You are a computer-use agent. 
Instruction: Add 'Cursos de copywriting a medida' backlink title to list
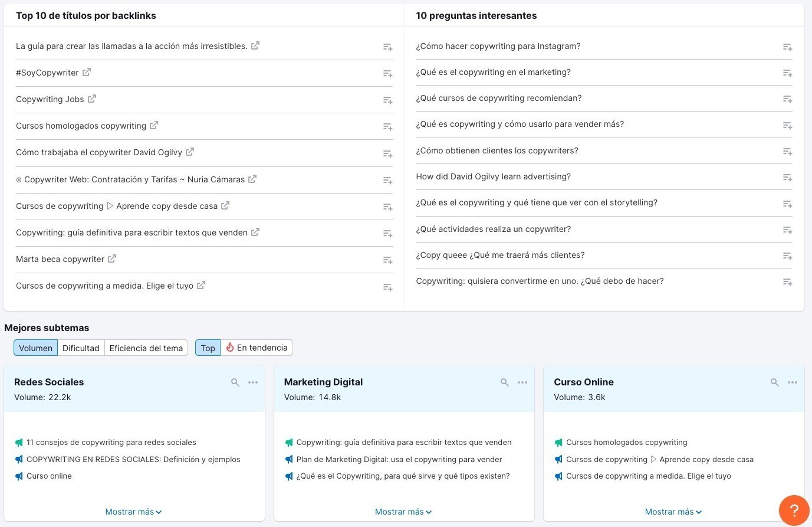387,287
